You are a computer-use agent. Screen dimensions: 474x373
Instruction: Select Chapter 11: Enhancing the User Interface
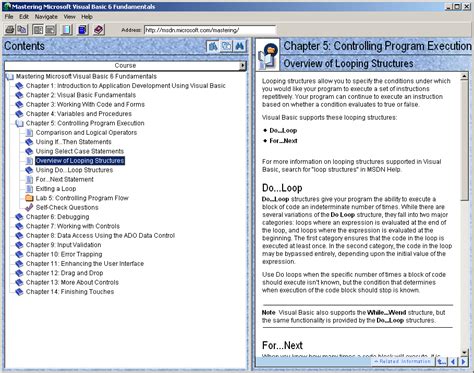[85, 263]
